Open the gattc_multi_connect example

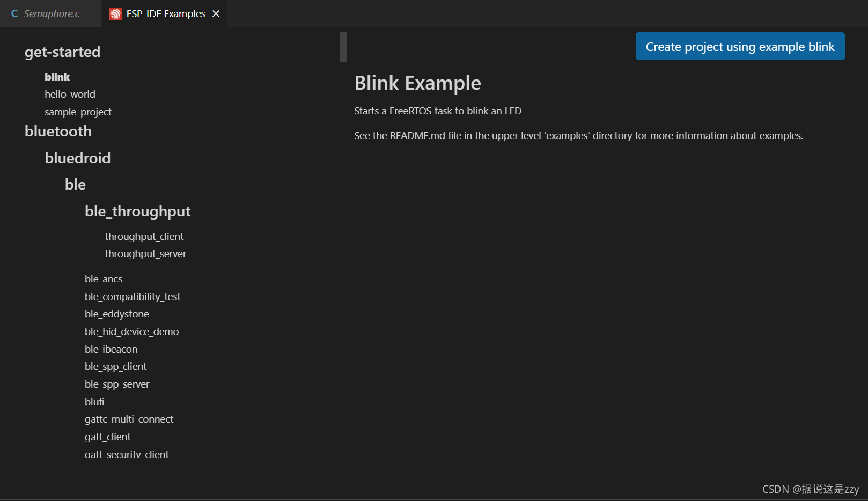pyautogui.click(x=129, y=419)
